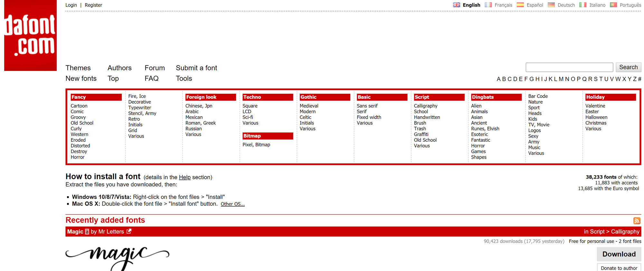Open the Medieval subcategory
Screen dimensions: 644x271
tap(309, 106)
